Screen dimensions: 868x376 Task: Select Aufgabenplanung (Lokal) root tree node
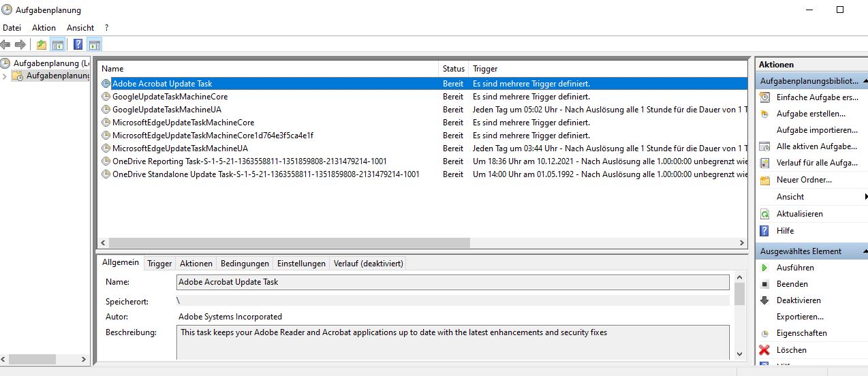pos(51,63)
